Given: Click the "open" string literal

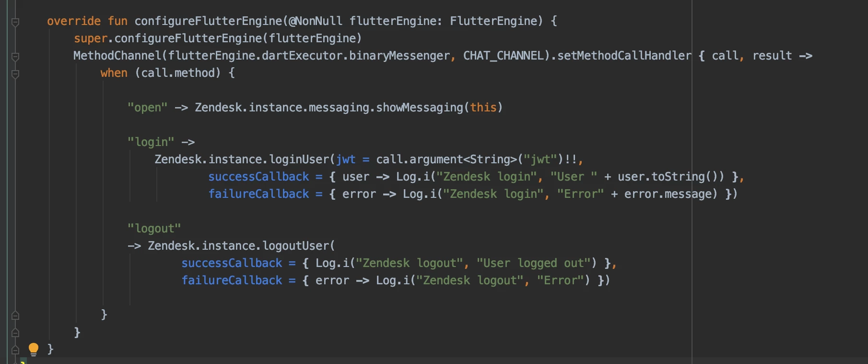Looking at the screenshot, I should (148, 108).
